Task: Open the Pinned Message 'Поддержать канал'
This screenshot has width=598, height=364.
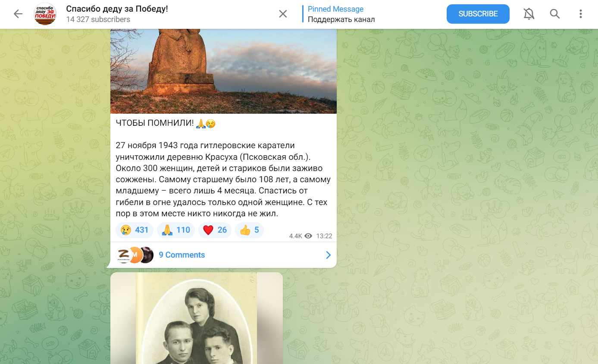Action: pos(341,14)
